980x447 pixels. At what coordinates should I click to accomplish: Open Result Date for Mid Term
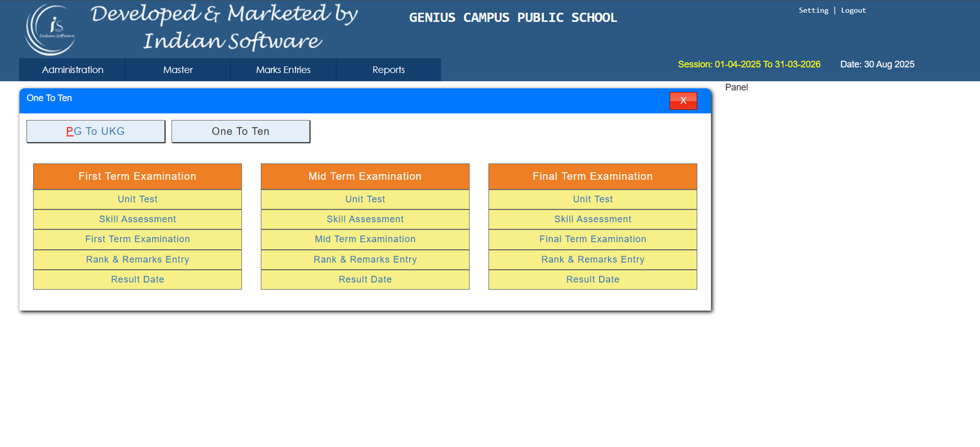coord(365,280)
